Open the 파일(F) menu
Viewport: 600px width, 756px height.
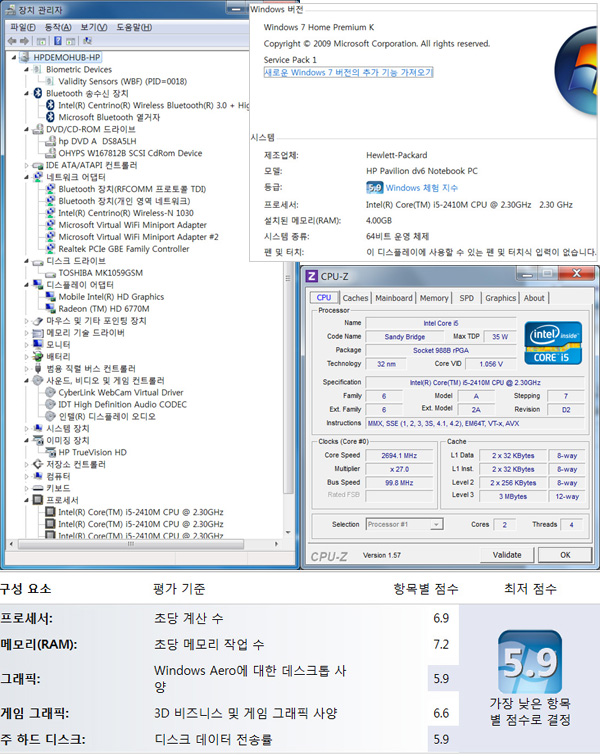click(23, 27)
